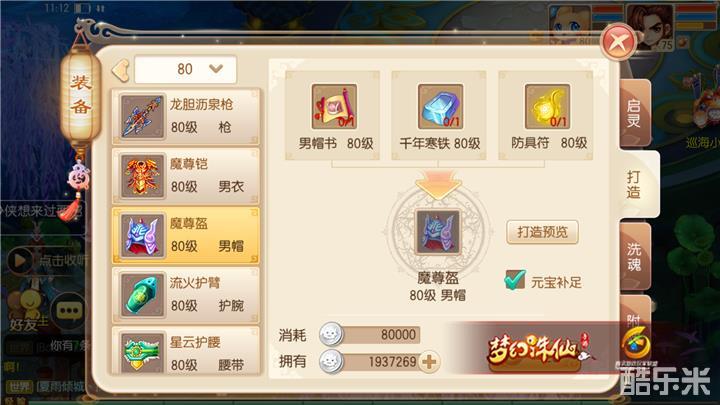Switch to the 洗魂 tab

pos(635,257)
